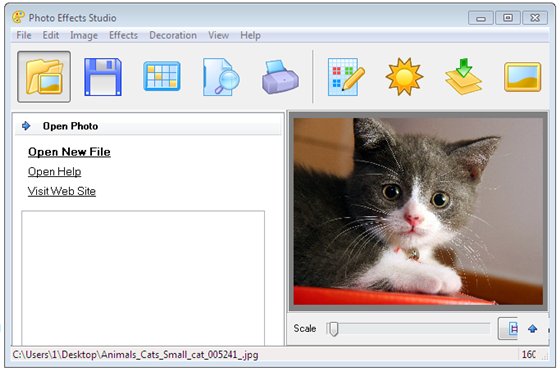Open the View menu
This screenshot has width=560, height=371.
(219, 35)
